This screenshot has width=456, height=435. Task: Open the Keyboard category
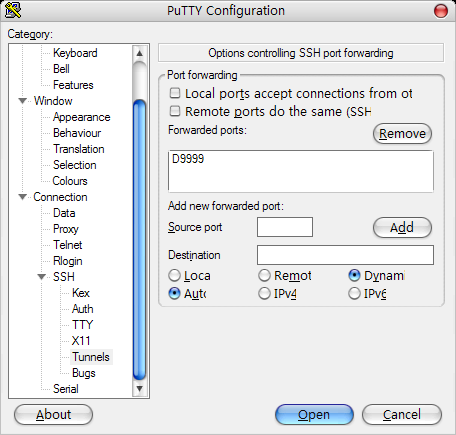[75, 53]
